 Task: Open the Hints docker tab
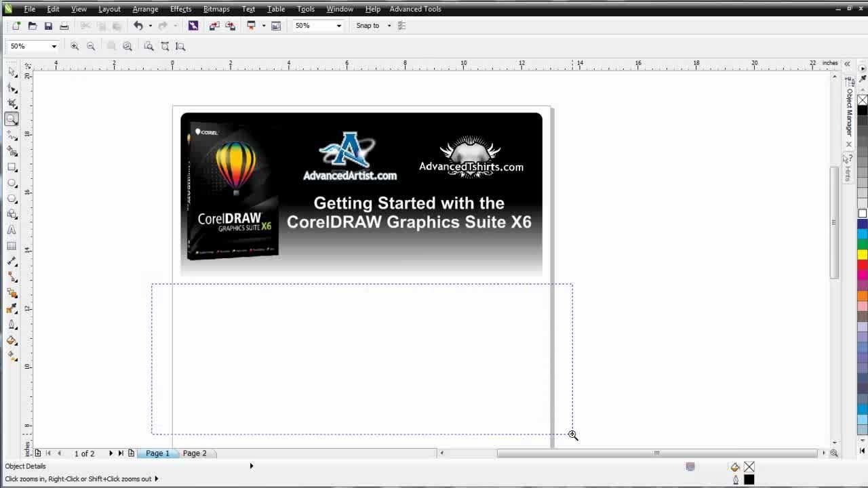[848, 168]
